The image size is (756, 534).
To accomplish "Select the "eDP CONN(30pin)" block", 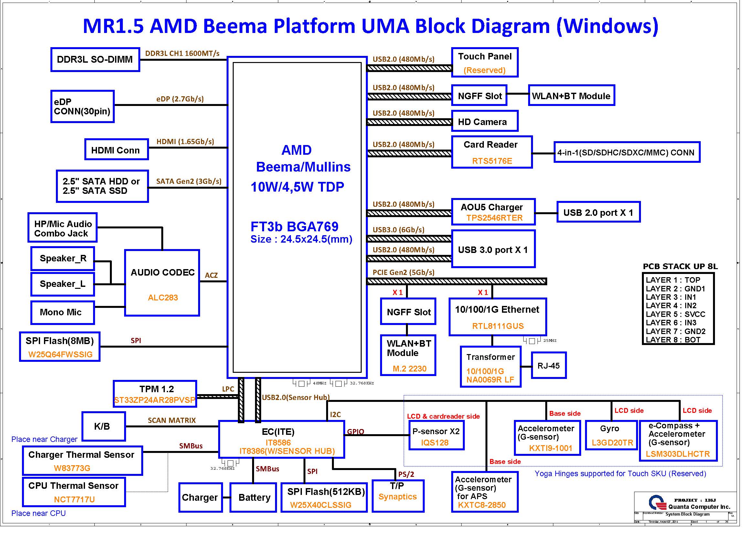I will [x=82, y=107].
